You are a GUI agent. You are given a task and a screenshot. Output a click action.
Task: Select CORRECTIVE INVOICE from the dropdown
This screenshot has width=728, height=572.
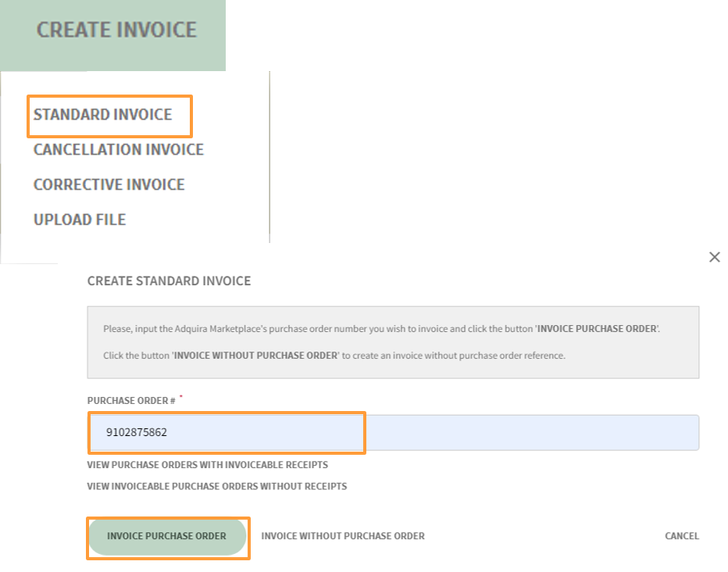tap(109, 184)
